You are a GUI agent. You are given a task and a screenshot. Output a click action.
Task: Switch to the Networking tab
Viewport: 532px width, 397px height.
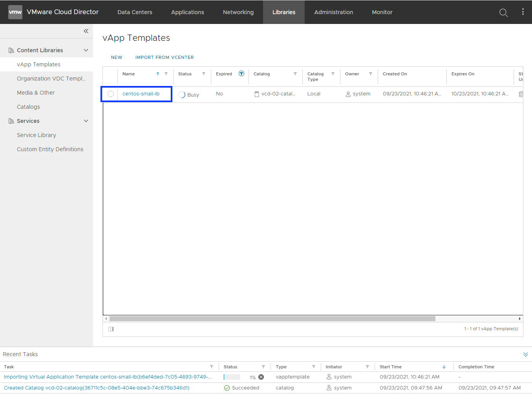pyautogui.click(x=238, y=12)
